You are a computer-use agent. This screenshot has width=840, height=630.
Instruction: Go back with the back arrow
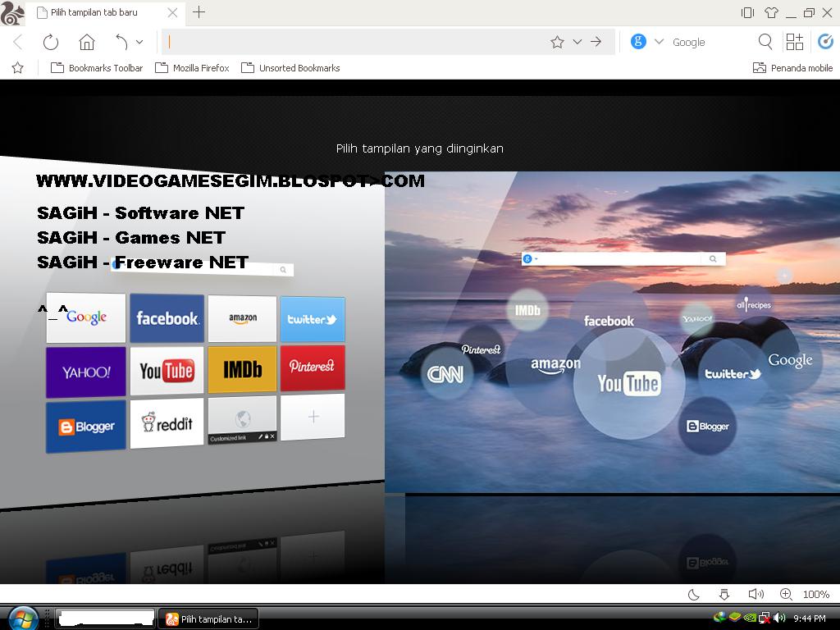tap(18, 42)
